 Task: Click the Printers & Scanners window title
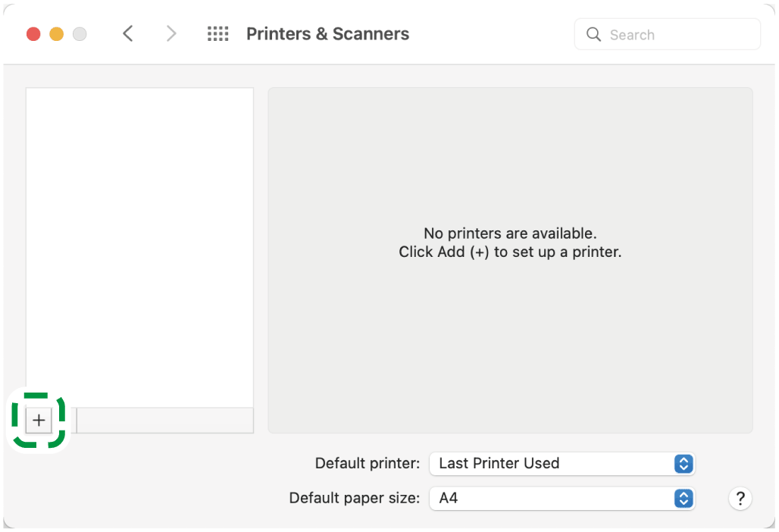327,34
